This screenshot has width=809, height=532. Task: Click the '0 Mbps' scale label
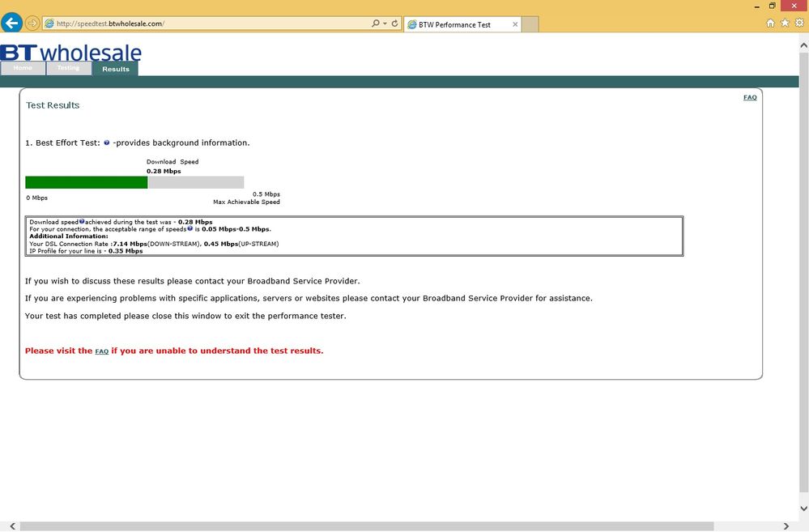click(36, 198)
